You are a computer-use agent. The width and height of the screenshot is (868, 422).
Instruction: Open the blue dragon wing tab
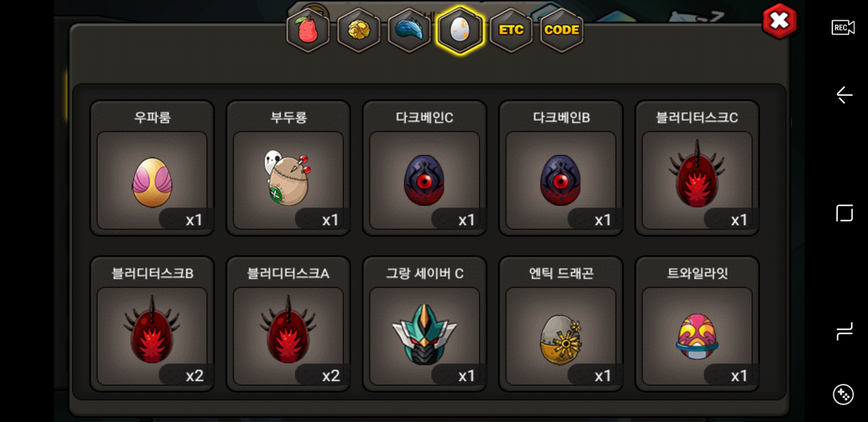pyautogui.click(x=409, y=30)
